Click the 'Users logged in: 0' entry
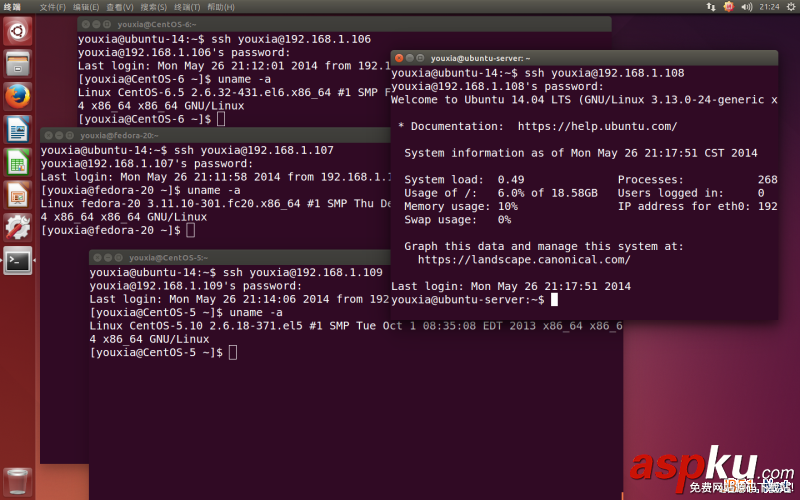Viewport: 800px width, 500px height. 691,193
